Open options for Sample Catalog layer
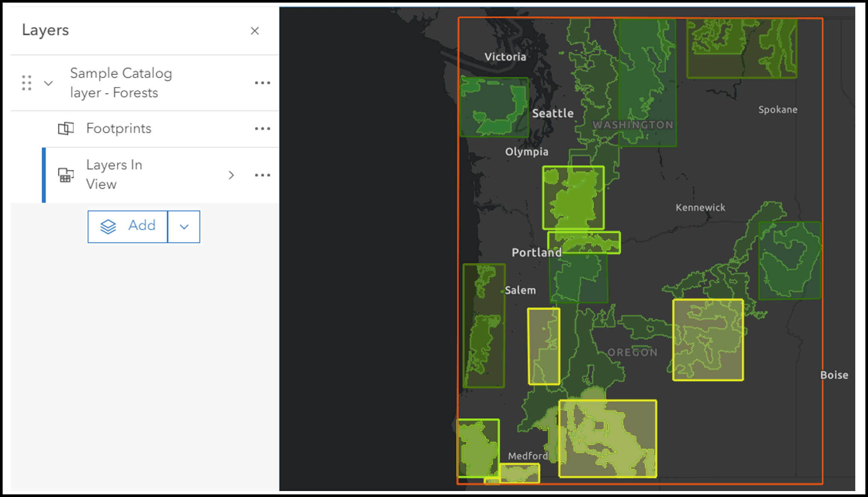This screenshot has width=868, height=497. click(262, 83)
